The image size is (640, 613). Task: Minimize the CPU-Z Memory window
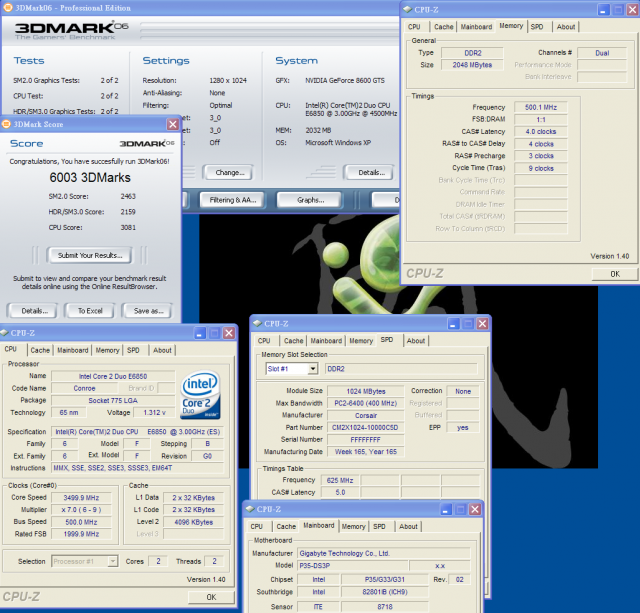(x=604, y=10)
